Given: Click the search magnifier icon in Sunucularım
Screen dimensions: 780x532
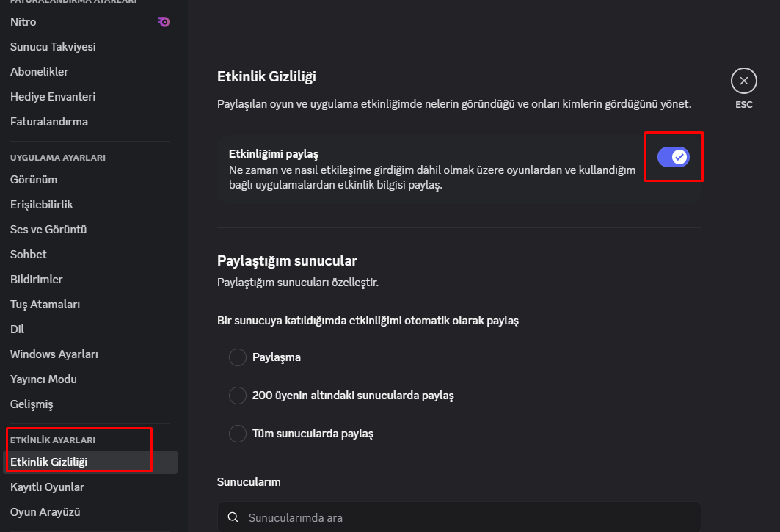Looking at the screenshot, I should coord(233,517).
